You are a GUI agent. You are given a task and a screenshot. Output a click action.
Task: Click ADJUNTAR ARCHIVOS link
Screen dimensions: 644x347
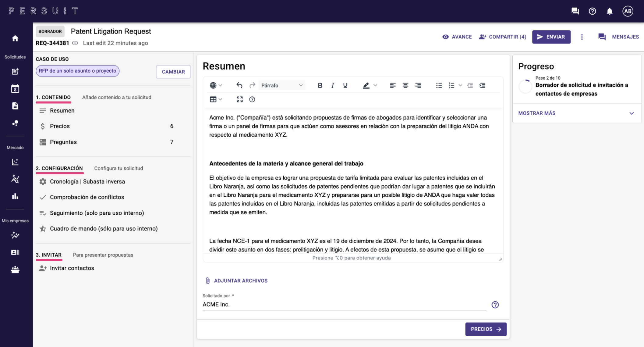click(237, 281)
